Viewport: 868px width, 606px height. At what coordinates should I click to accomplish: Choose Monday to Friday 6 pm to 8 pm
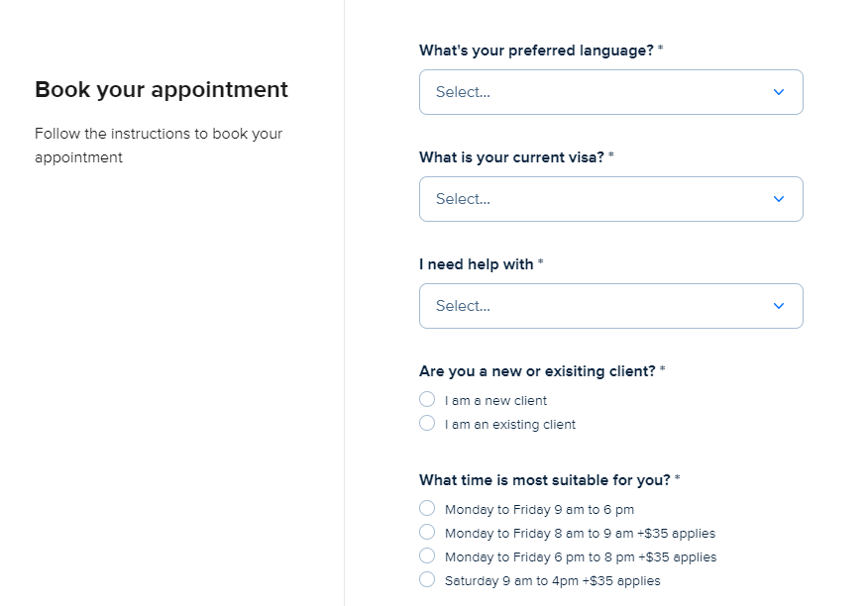[x=427, y=556]
